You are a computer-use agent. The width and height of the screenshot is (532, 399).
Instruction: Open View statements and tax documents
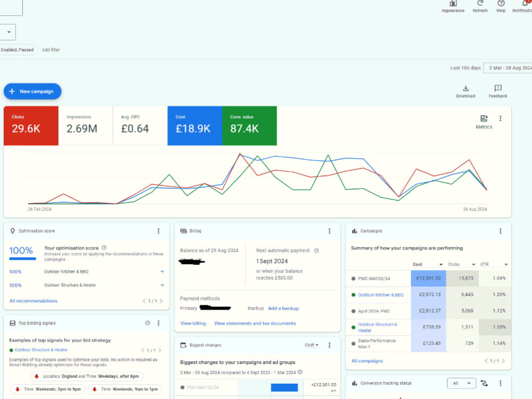tap(255, 323)
